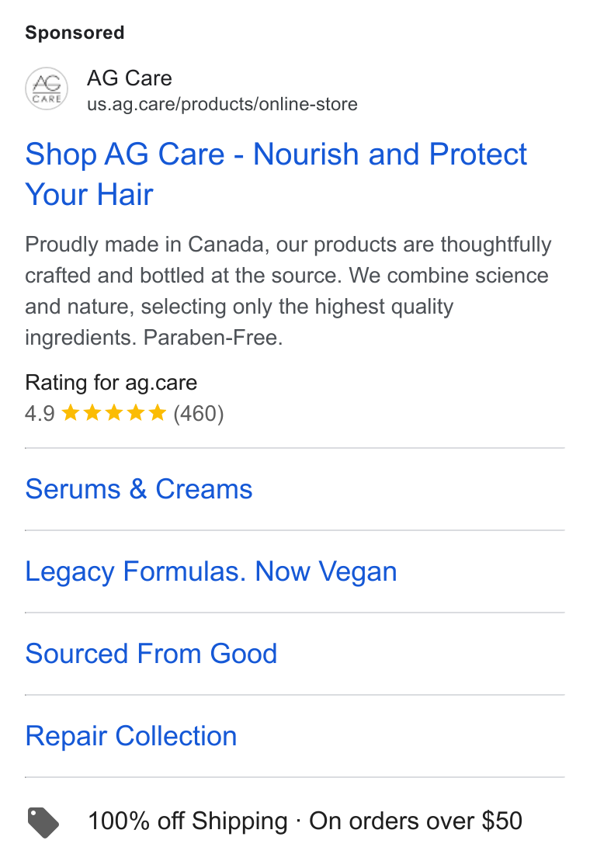Screen dimensions: 590x868
Task: Click the Sponsored label
Action: (x=75, y=33)
